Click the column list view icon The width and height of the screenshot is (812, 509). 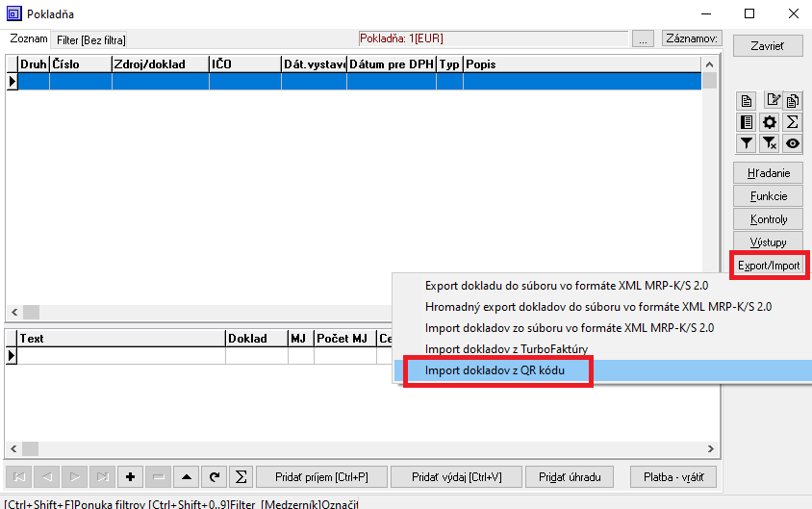click(747, 122)
